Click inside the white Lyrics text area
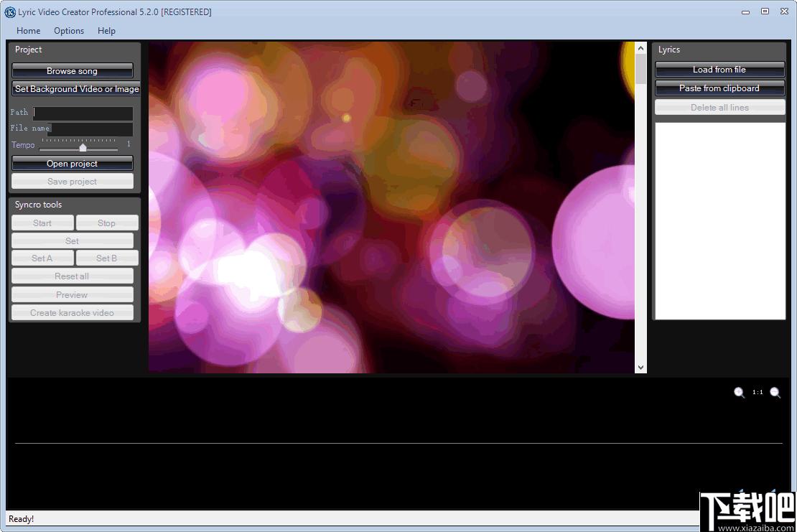797x532 pixels. 719,221
